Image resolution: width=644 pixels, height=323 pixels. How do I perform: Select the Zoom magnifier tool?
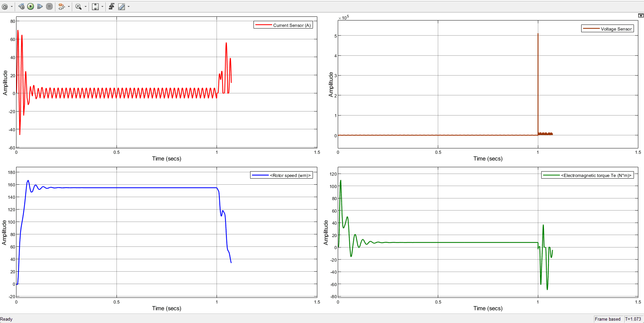coord(78,6)
